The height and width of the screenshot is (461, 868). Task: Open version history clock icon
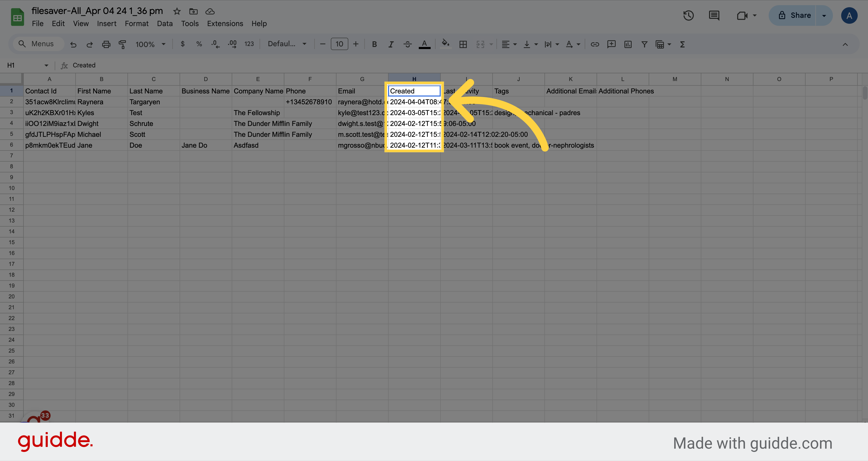[688, 15]
